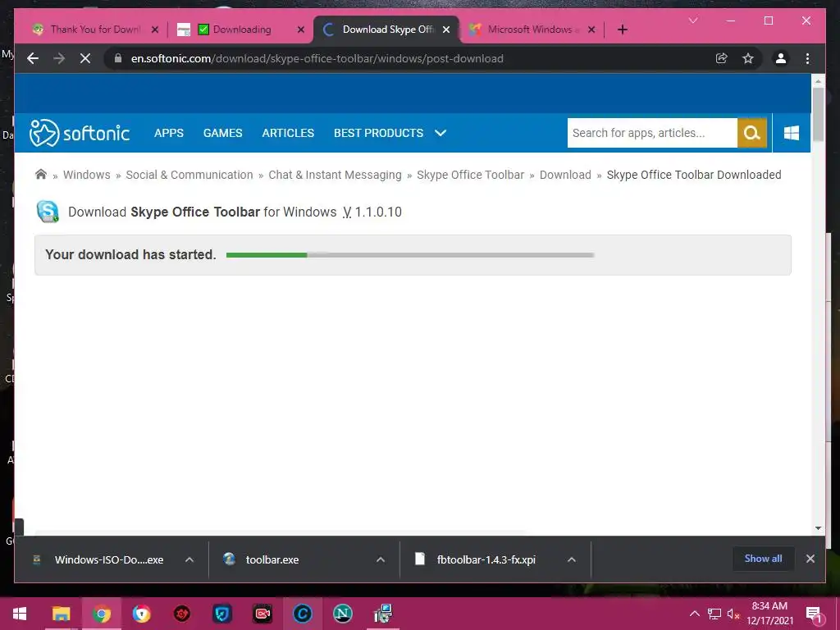
Task: Open the fbtoolbar-1.4.3-fx.xpi download
Action: coord(486,559)
